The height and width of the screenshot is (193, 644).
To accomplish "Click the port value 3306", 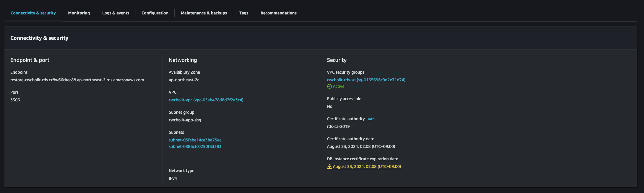I will click(15, 100).
